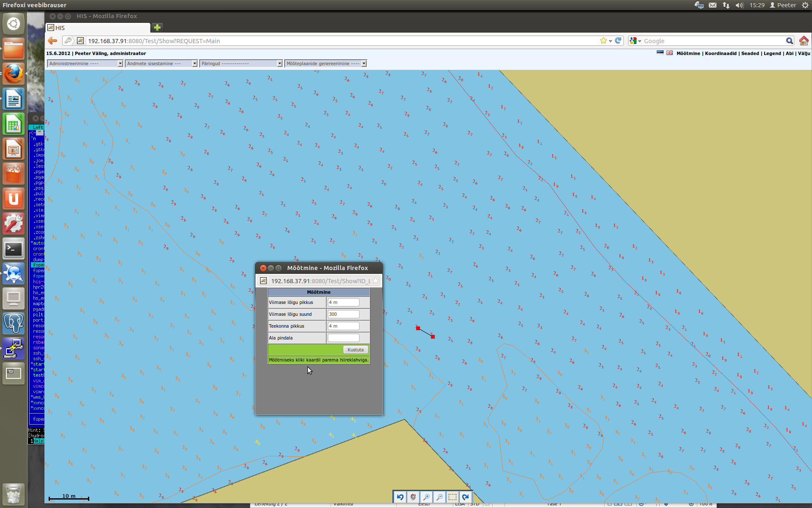The height and width of the screenshot is (508, 812).
Task: Click Firefox back arrow button
Action: point(52,41)
